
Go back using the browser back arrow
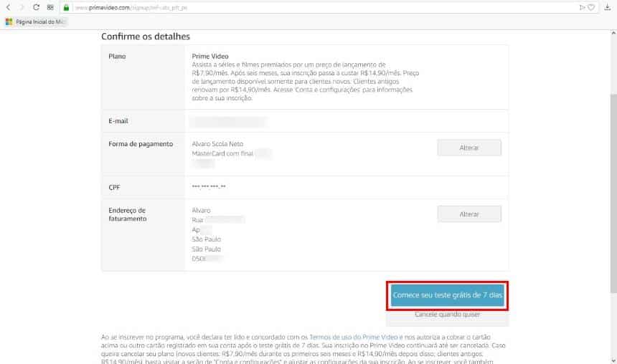click(9, 7)
